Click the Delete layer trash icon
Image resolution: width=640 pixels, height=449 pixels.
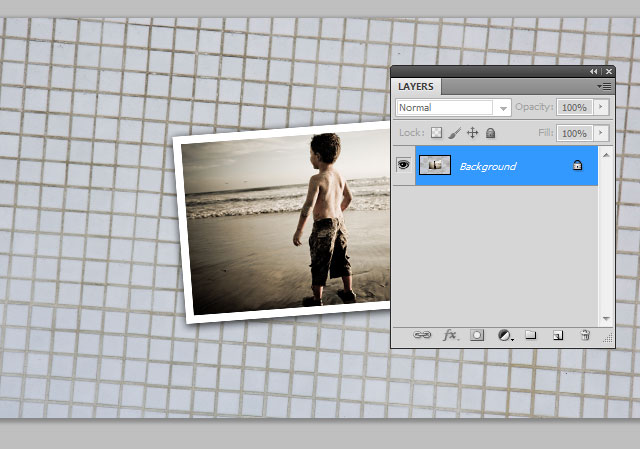pos(585,335)
